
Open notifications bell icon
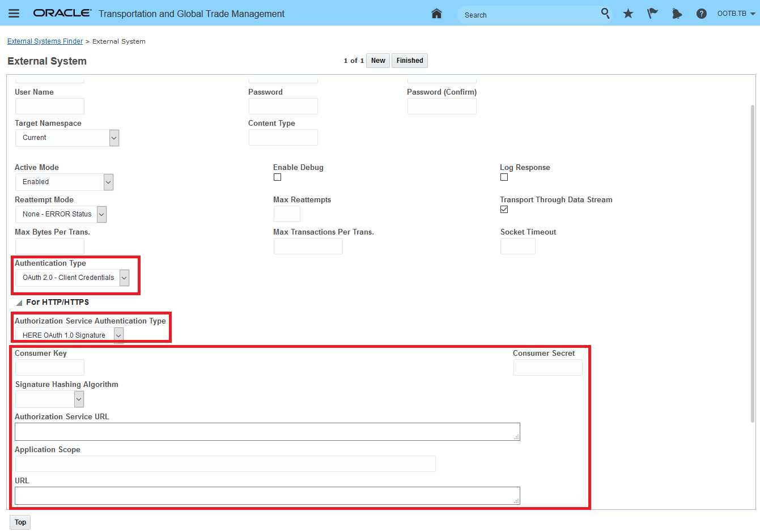(x=677, y=14)
